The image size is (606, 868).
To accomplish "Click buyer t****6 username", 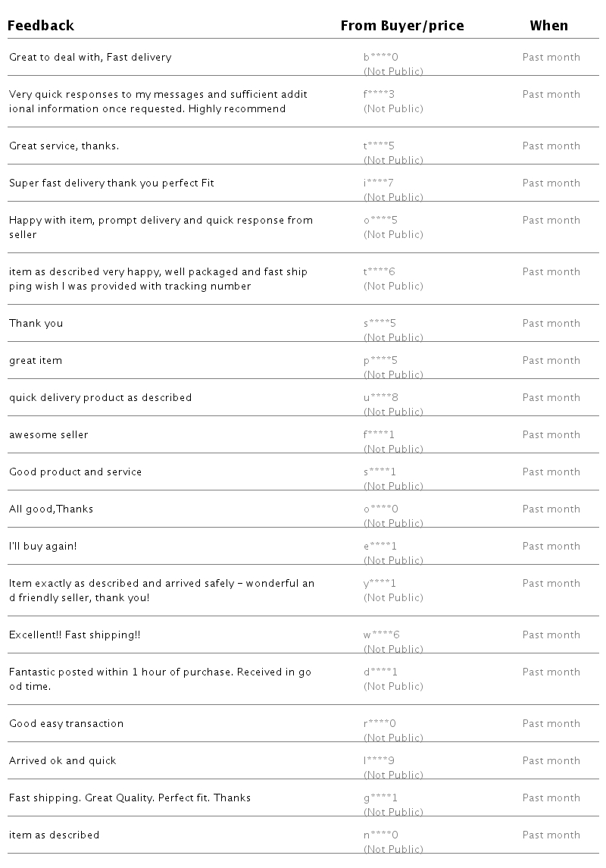I will point(379,272).
